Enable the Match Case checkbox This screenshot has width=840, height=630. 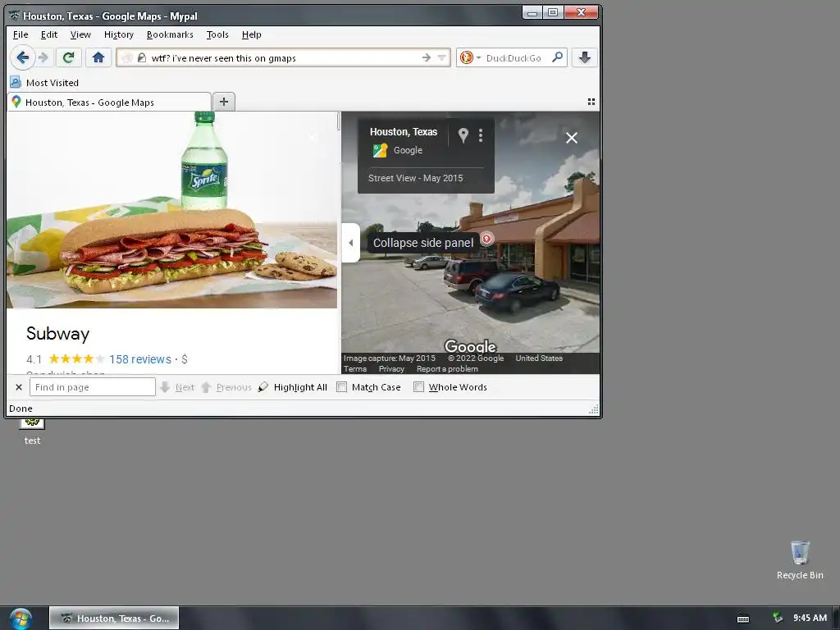pos(342,387)
